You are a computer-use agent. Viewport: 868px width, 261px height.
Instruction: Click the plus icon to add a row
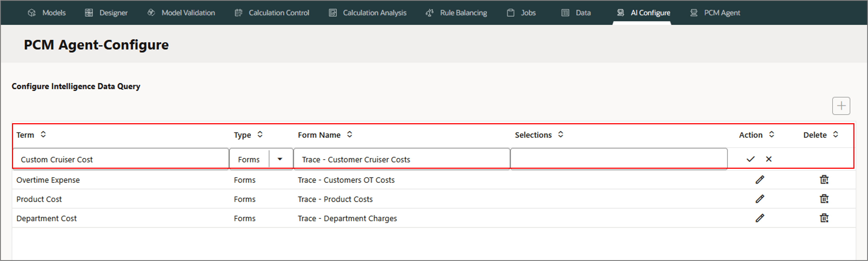pos(841,106)
